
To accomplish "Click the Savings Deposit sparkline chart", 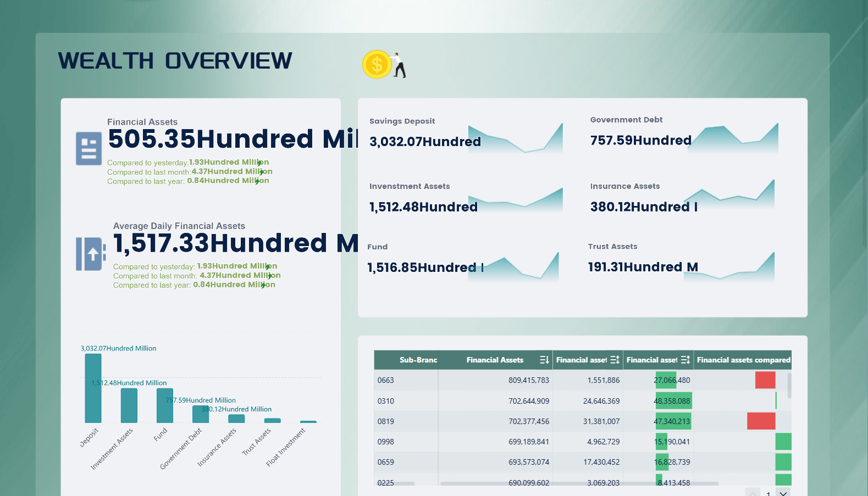I will [516, 138].
